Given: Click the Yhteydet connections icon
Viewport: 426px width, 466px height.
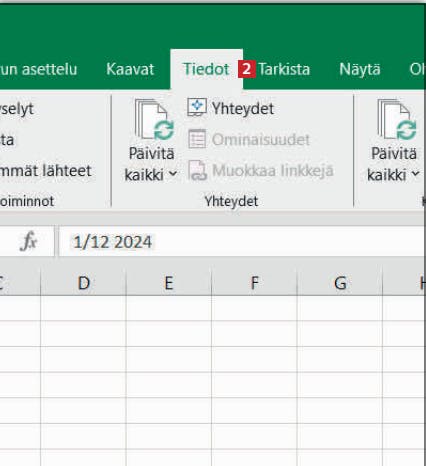Looking at the screenshot, I should (x=197, y=107).
